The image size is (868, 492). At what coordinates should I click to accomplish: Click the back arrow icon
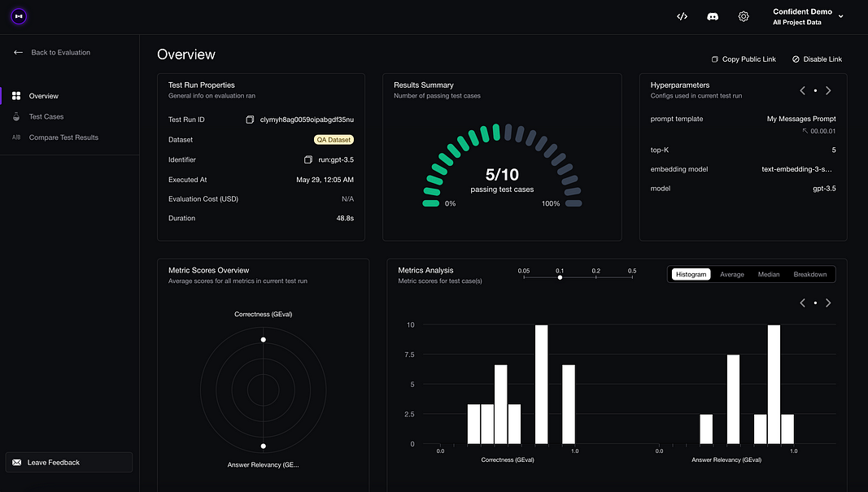point(18,53)
